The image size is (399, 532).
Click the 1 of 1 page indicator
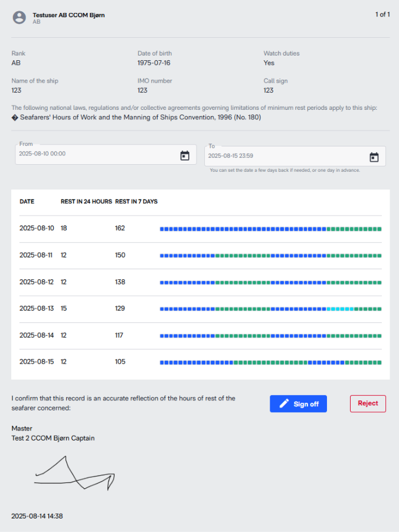382,14
